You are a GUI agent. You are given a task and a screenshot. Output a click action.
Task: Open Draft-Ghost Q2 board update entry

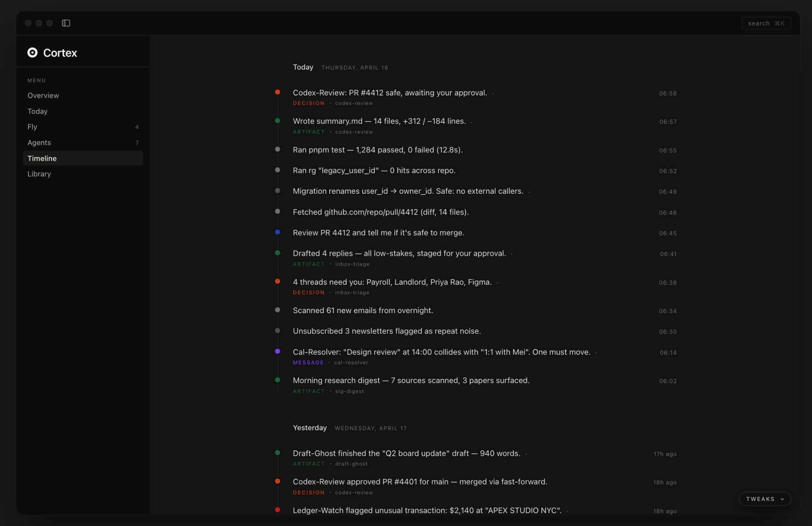[406, 453]
